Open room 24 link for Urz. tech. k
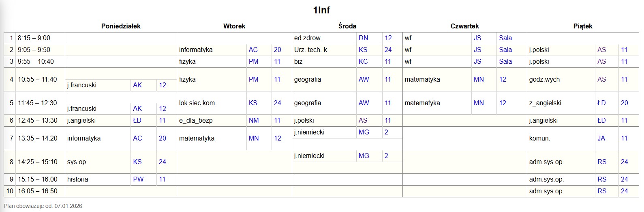Image resolution: width=644 pixels, height=212 pixels. click(x=388, y=50)
